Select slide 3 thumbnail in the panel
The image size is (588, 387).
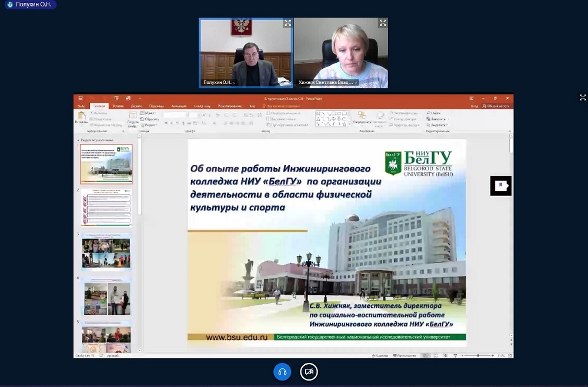(x=106, y=252)
